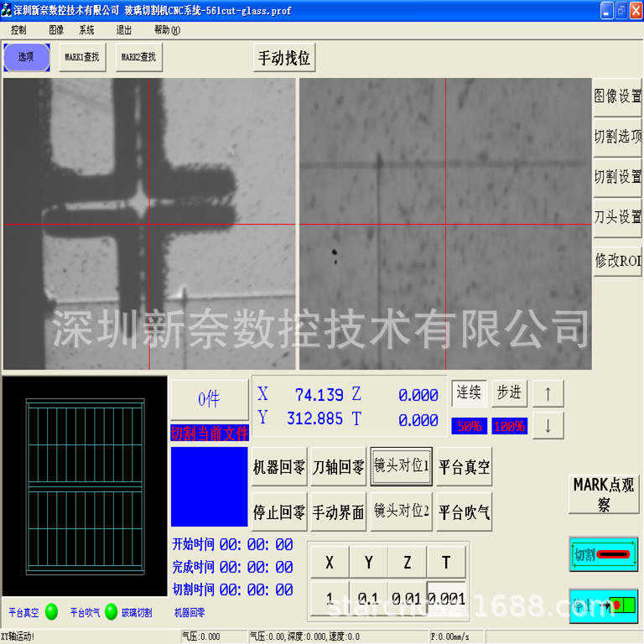644x644 pixels.
Task: Open the 控制 menu
Action: point(19,29)
